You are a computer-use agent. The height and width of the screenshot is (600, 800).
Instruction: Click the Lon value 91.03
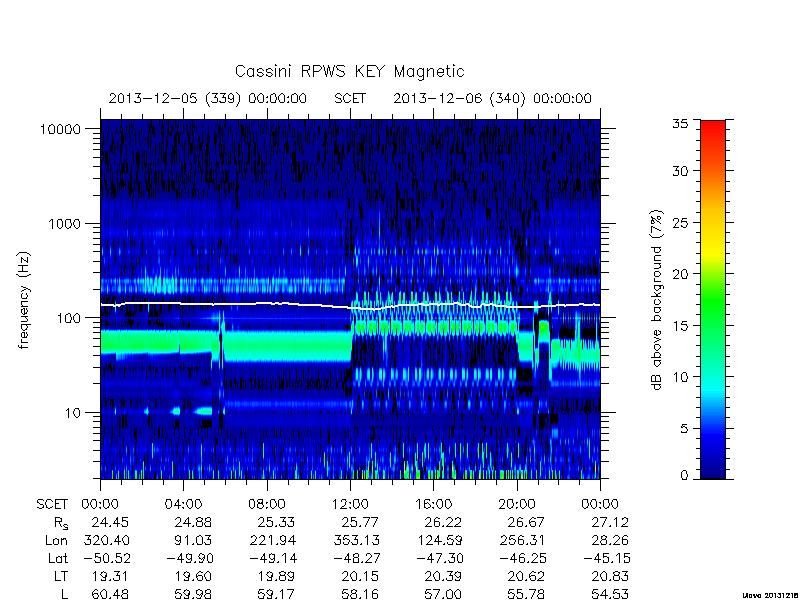[193, 540]
